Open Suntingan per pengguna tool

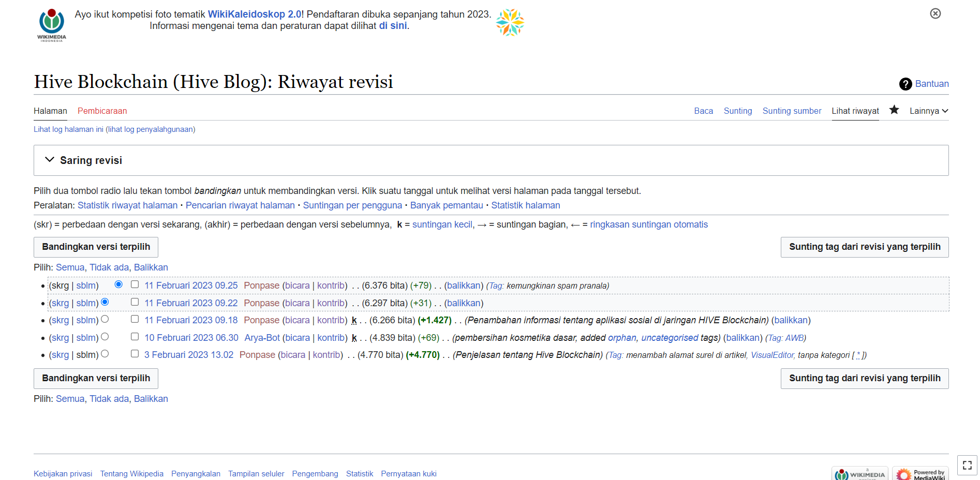point(352,205)
